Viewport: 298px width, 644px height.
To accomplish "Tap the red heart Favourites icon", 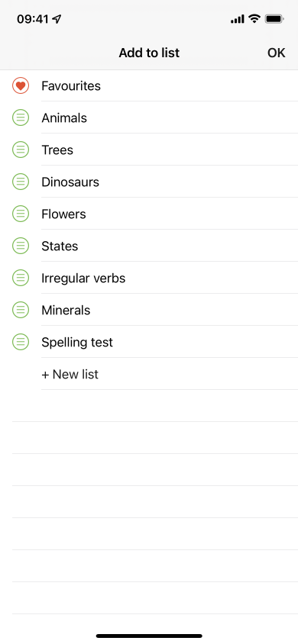I will pos(21,85).
